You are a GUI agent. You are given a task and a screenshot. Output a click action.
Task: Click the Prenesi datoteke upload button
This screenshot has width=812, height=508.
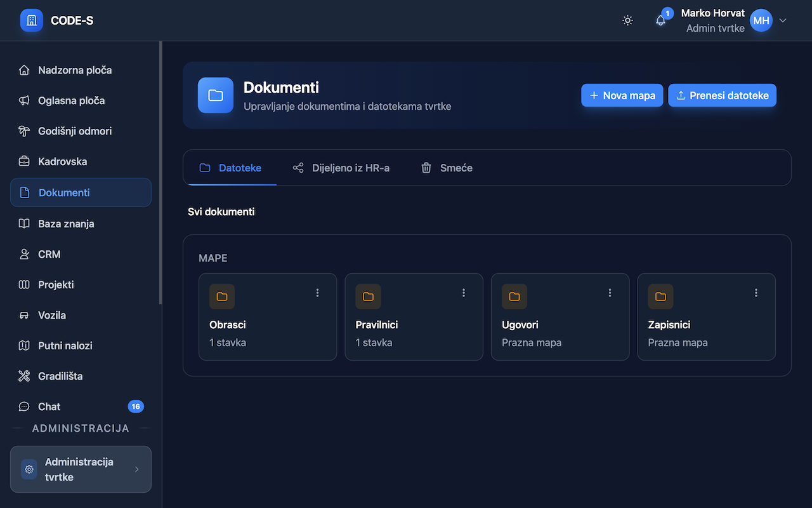[x=722, y=95]
